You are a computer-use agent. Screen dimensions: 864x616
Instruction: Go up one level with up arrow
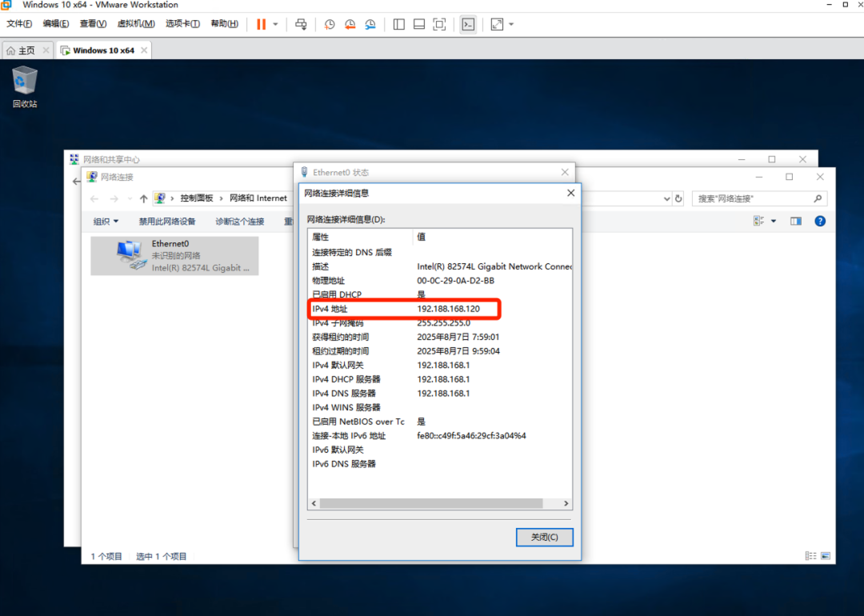click(x=143, y=198)
